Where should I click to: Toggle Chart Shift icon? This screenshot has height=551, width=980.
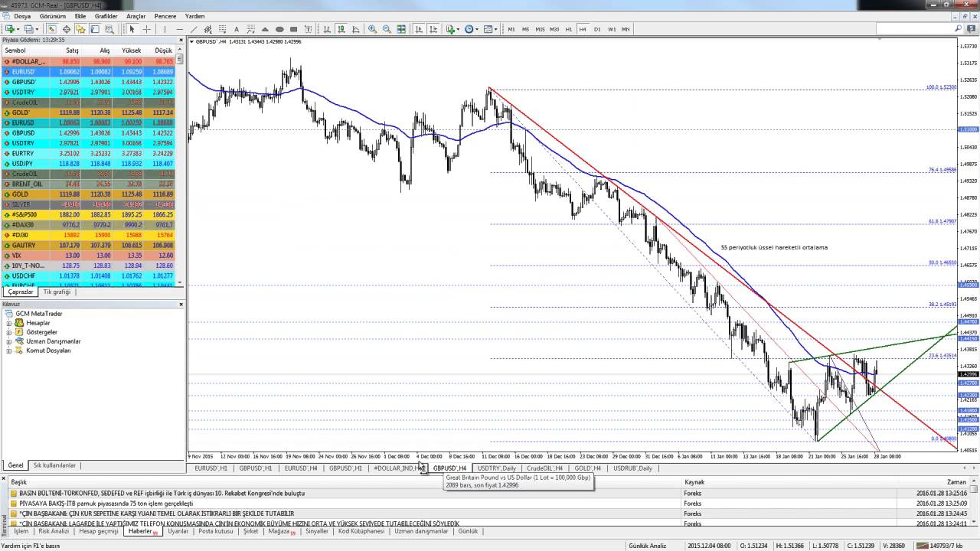coord(433,29)
